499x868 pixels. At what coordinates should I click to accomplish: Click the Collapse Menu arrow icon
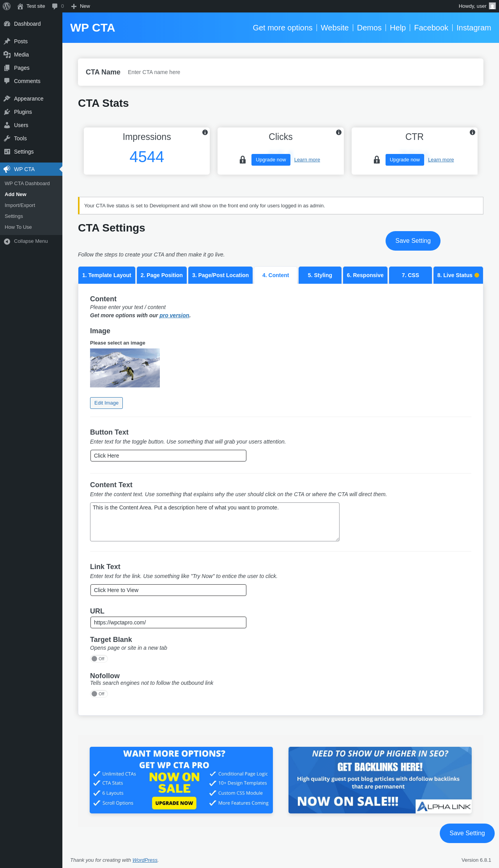click(x=7, y=241)
